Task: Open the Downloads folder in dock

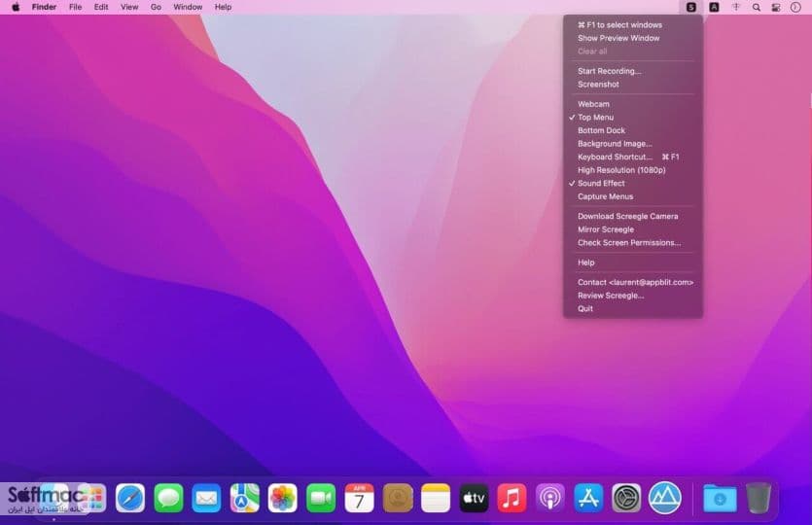Action: tap(720, 498)
